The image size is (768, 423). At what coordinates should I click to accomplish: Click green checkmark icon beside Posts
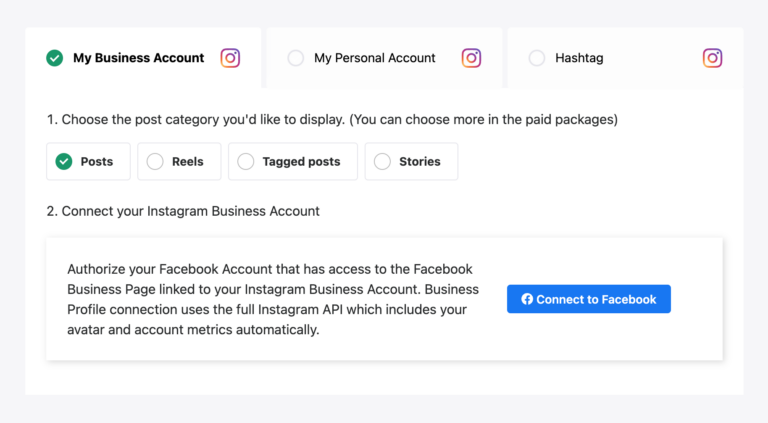click(64, 161)
